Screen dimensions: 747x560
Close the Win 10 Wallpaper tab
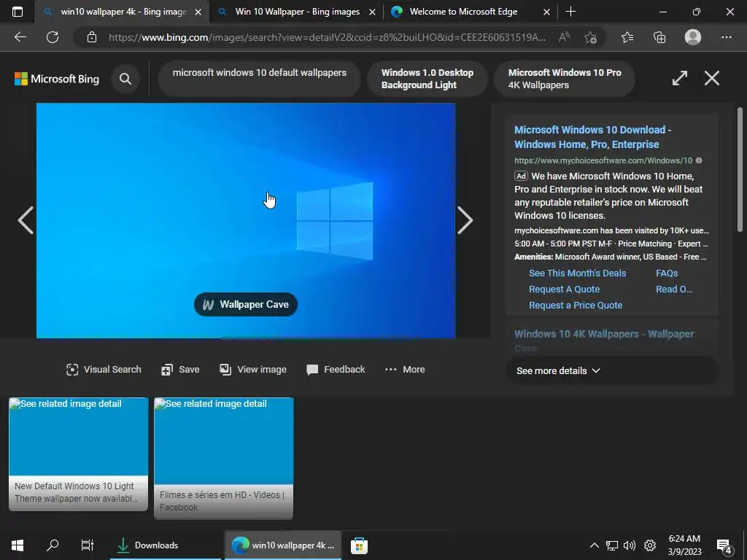(x=373, y=12)
